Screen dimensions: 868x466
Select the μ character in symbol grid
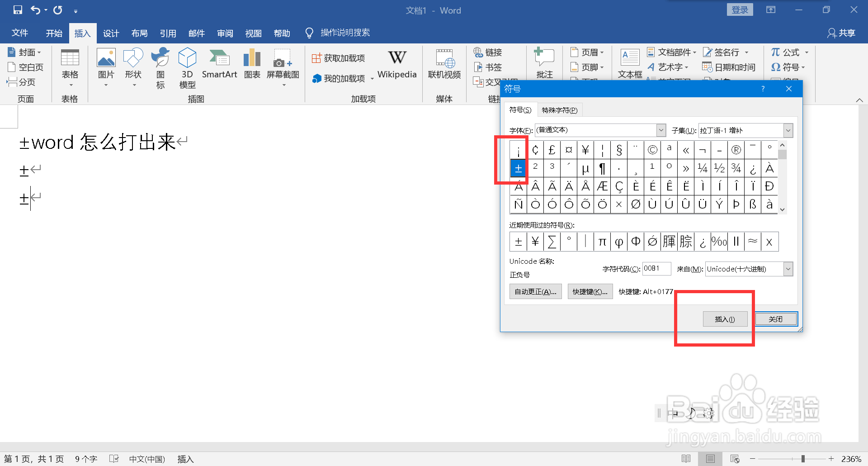coord(585,168)
